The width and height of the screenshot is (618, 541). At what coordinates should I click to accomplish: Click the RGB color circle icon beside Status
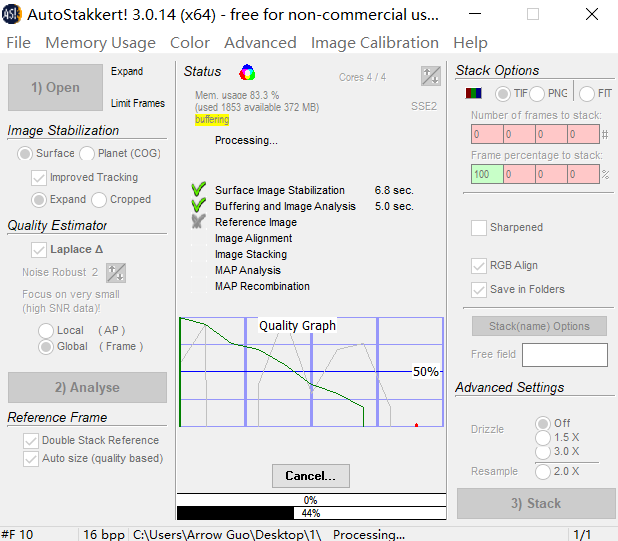pyautogui.click(x=248, y=72)
